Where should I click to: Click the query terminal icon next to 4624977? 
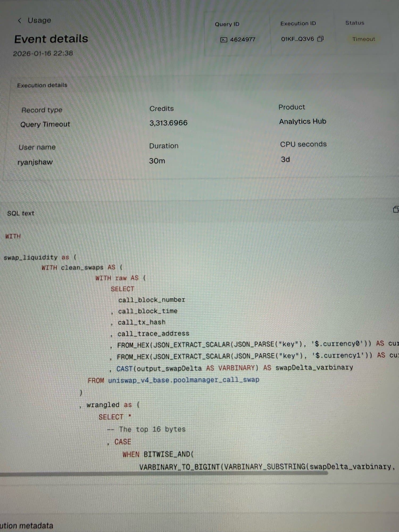pos(224,40)
